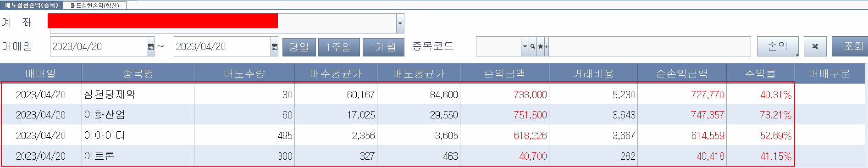868x168 pixels.
Task: Click average buy price 60,167
Action: [x=361, y=95]
